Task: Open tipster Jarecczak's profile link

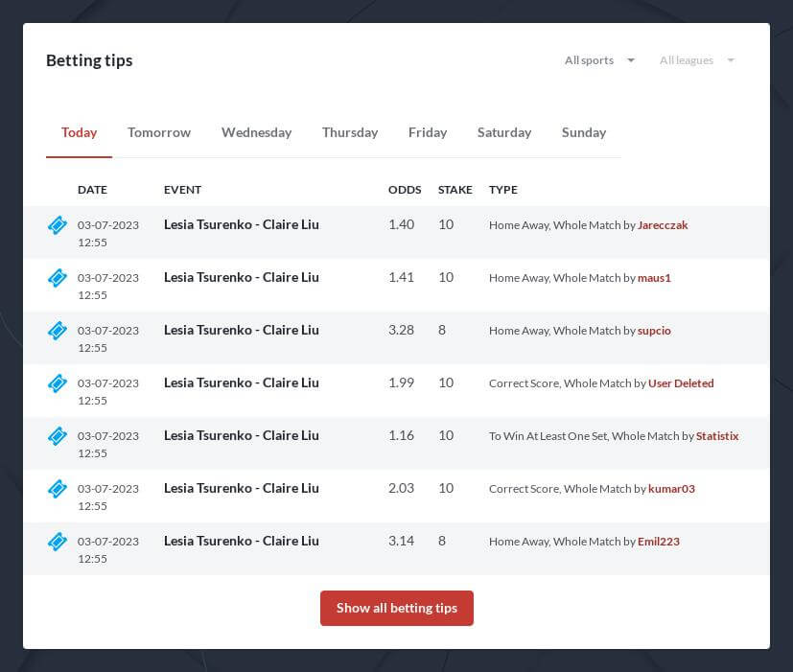Action: (663, 225)
